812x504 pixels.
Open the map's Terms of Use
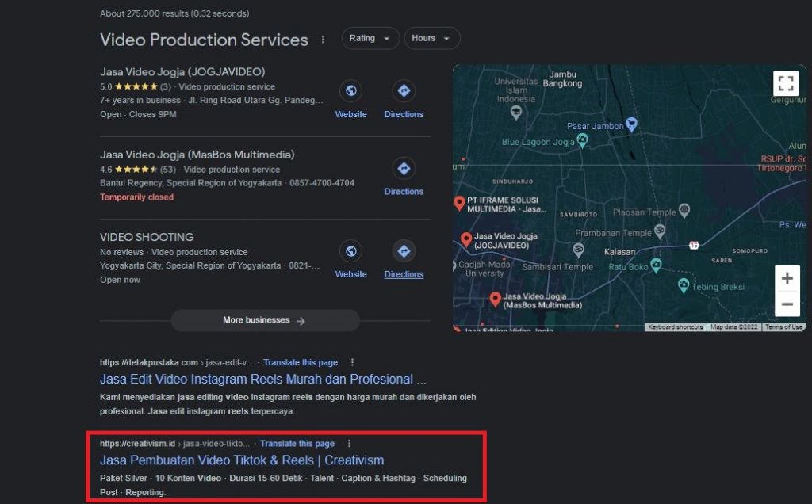click(x=783, y=326)
